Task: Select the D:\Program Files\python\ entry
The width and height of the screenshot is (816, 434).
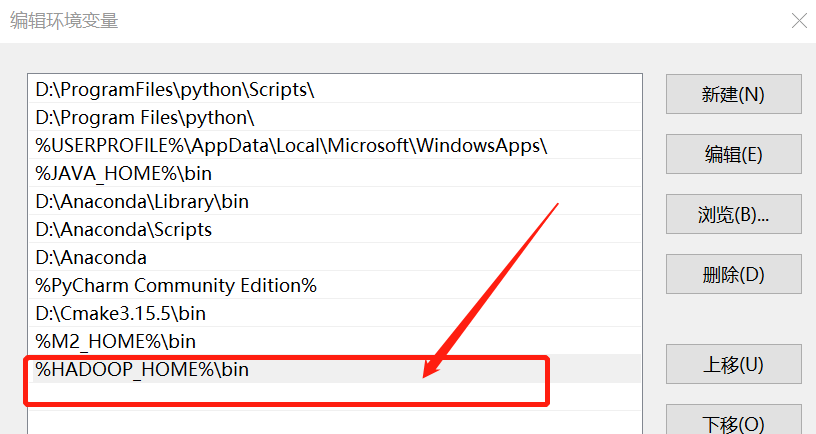Action: pyautogui.click(x=145, y=117)
